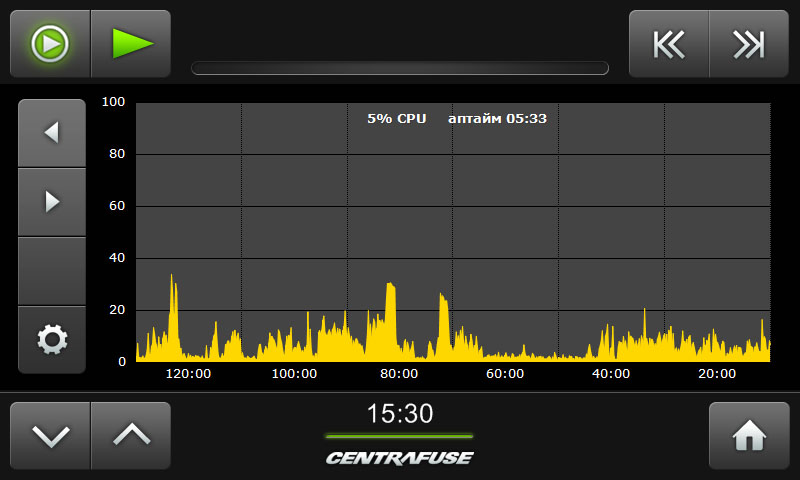The image size is (800, 480).
Task: Click the 20:00 time axis label
Action: tap(717, 374)
